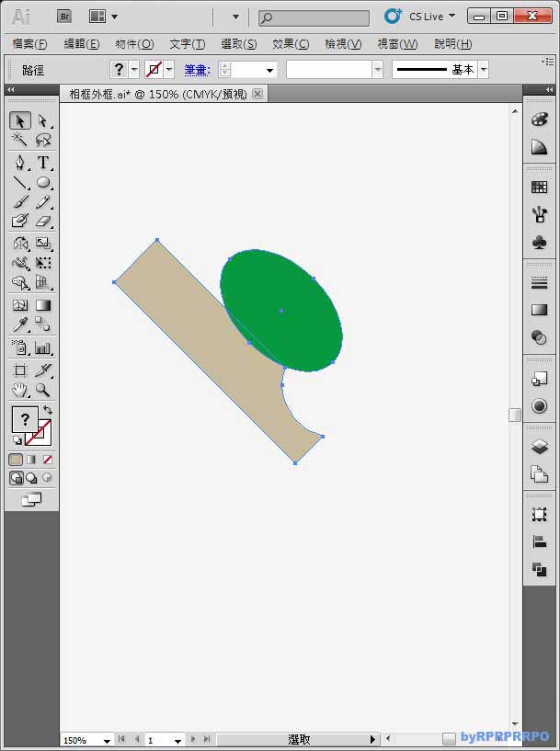The height and width of the screenshot is (751, 560).
Task: Go to next artboard button
Action: (x=193, y=739)
